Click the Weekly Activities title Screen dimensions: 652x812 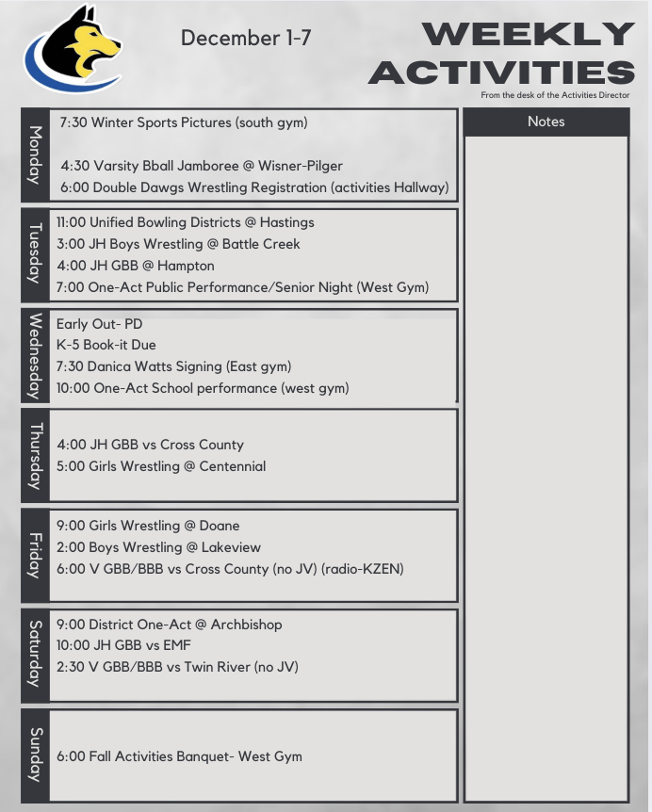501,53
